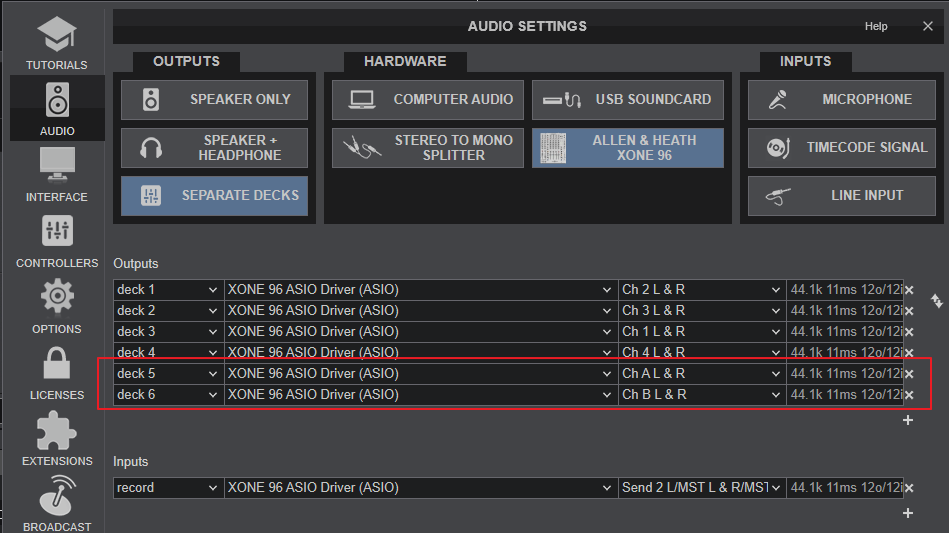Toggle the Separate Decks output option
Viewport: 949px width, 533px height.
(214, 196)
